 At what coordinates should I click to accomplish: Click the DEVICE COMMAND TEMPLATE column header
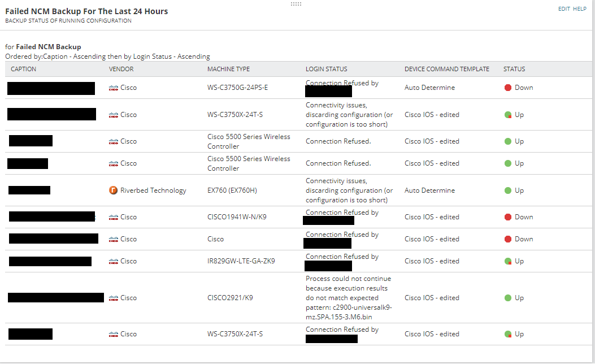(x=446, y=69)
